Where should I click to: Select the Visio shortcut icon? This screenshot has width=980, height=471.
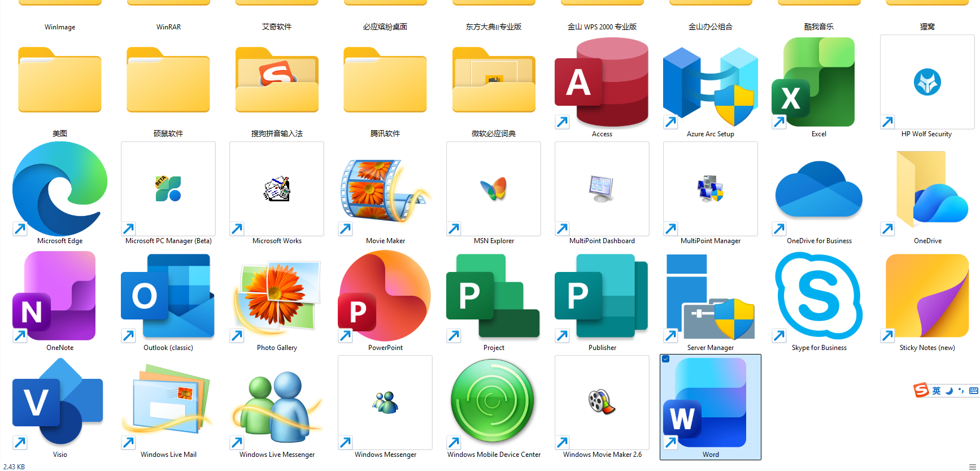(60, 403)
